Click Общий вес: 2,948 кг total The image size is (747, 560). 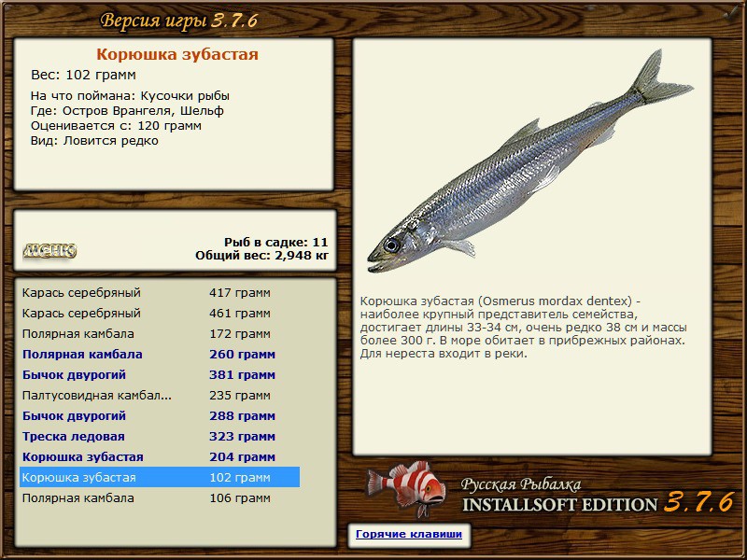click(261, 256)
